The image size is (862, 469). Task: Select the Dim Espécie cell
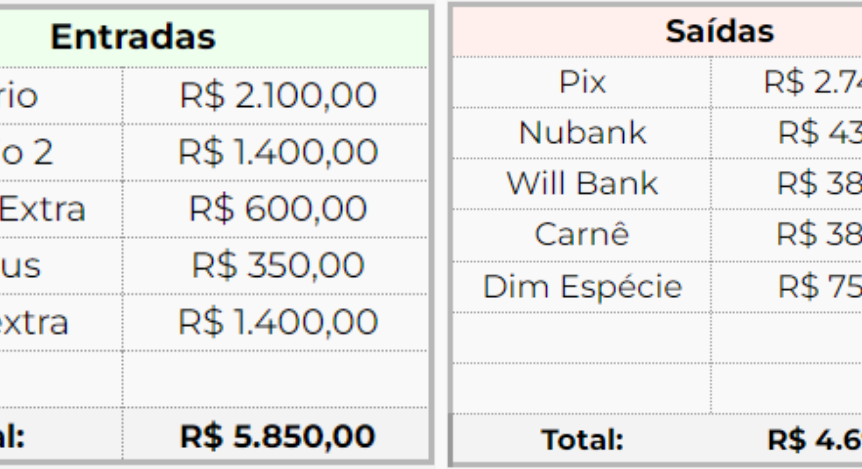coord(582,286)
